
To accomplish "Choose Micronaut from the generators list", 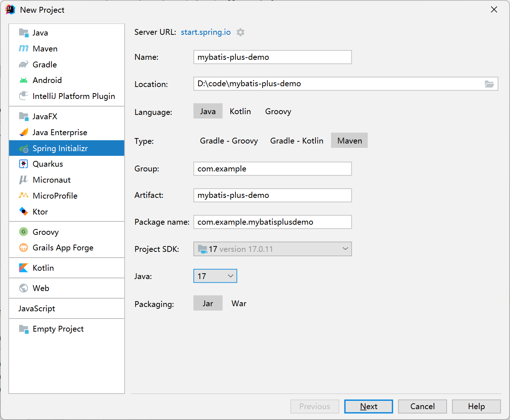I will (x=51, y=180).
